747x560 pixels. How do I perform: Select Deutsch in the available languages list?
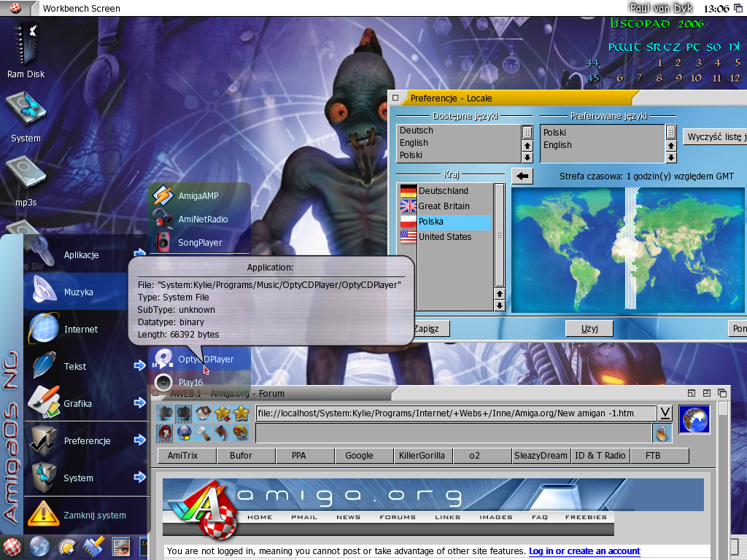tap(460, 131)
